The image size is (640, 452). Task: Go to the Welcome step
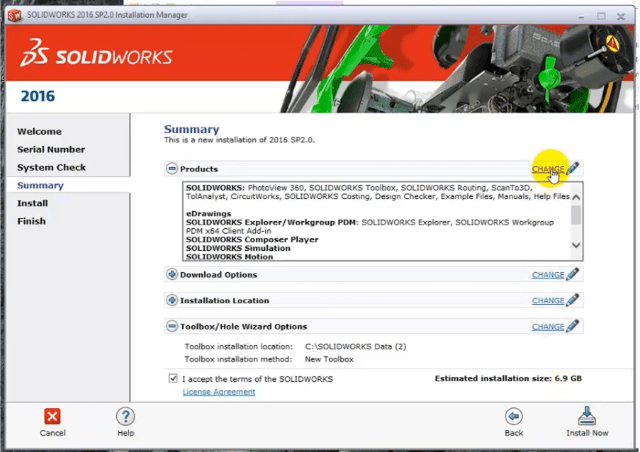pyautogui.click(x=39, y=131)
